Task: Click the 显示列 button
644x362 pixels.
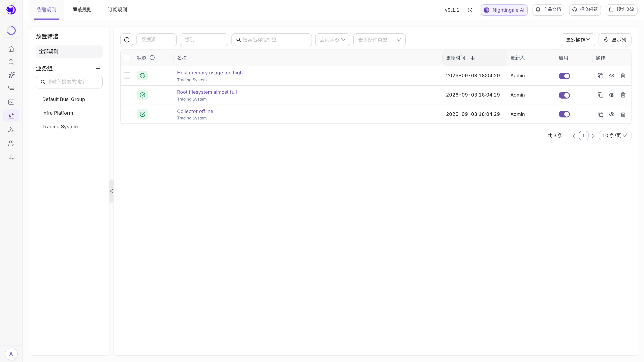Action: pos(615,40)
